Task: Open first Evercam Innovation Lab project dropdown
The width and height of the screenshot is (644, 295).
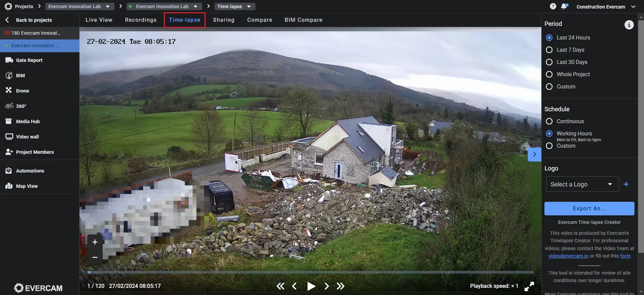Action: point(80,6)
